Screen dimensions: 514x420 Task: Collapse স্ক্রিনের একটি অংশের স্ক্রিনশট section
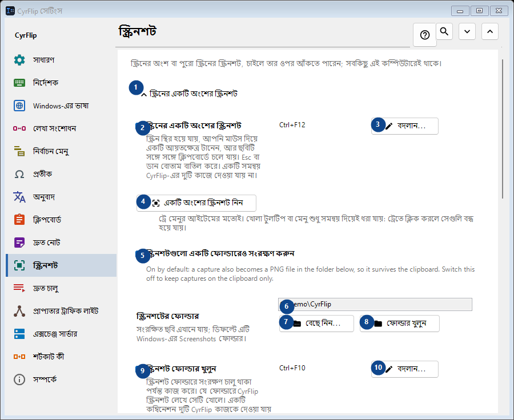(x=190, y=94)
